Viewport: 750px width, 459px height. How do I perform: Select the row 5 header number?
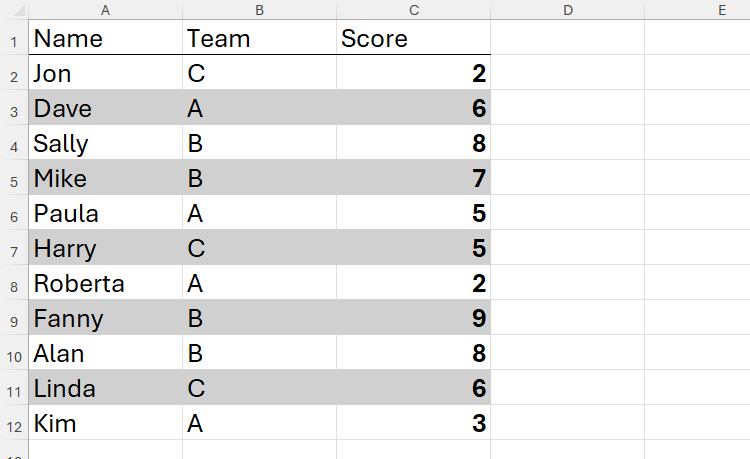(x=14, y=180)
